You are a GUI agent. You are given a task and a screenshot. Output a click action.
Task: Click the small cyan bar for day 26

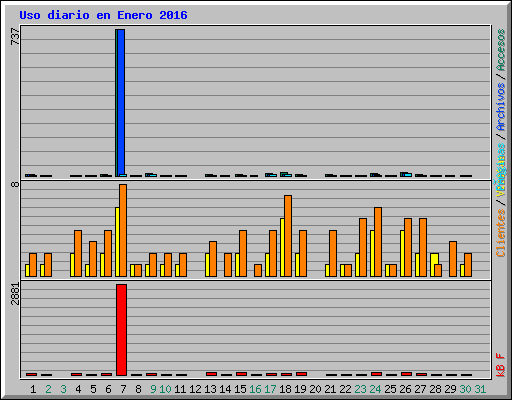pyautogui.click(x=408, y=175)
